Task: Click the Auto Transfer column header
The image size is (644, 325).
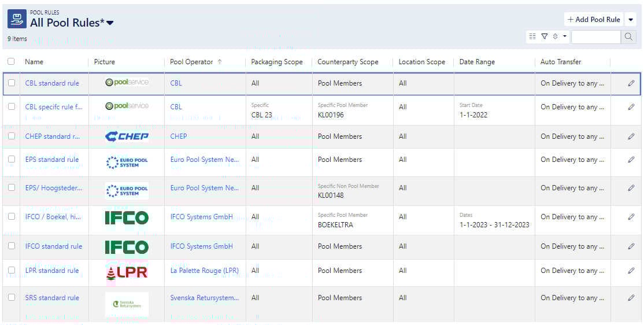Action: (x=561, y=62)
